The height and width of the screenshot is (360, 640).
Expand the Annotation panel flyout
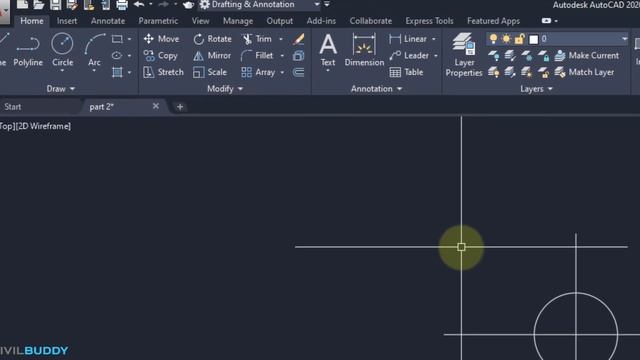click(376, 89)
